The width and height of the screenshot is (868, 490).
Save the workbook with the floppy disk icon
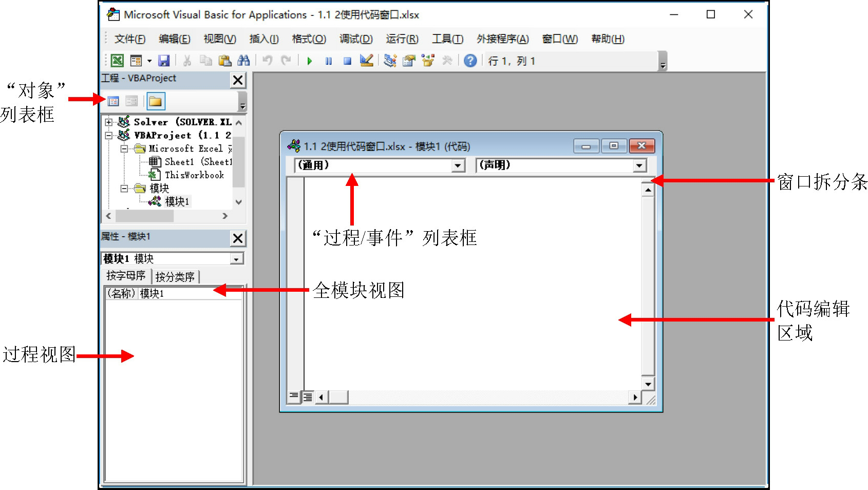[x=164, y=61]
